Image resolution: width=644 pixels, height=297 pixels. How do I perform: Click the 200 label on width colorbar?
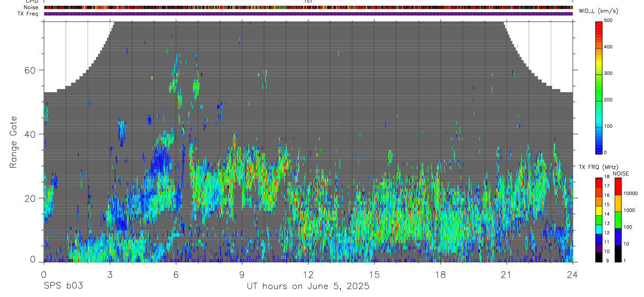coord(609,100)
